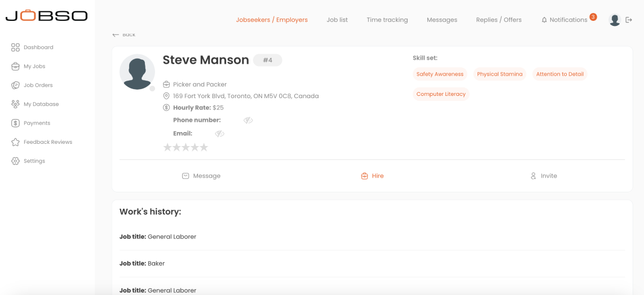Viewport: 644px width, 295px height.
Task: Click the logout icon in the header
Action: click(628, 20)
